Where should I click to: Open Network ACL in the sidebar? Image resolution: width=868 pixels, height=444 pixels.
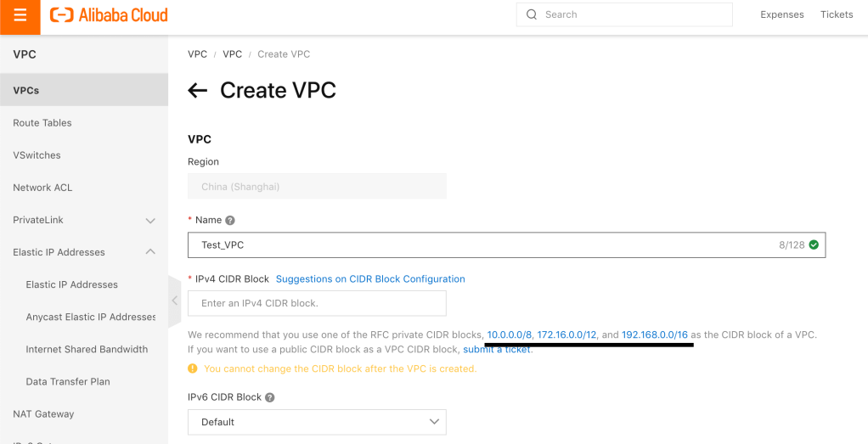[42, 188]
